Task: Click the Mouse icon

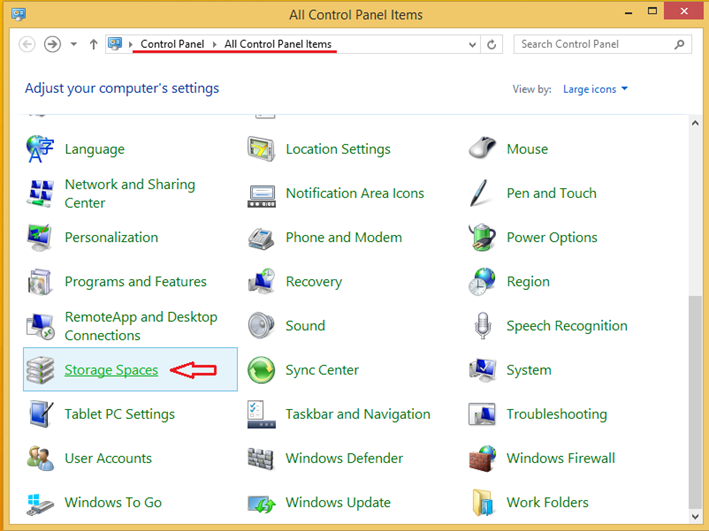Action: (x=482, y=149)
